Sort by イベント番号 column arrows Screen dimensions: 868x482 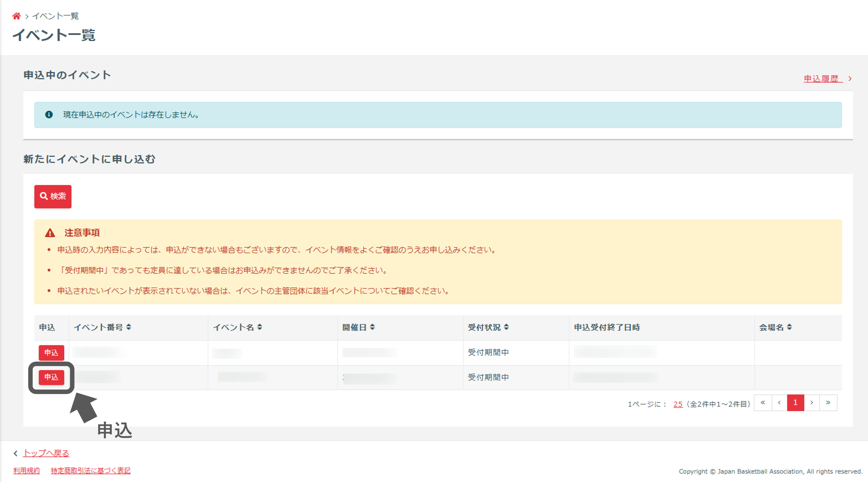tap(129, 327)
